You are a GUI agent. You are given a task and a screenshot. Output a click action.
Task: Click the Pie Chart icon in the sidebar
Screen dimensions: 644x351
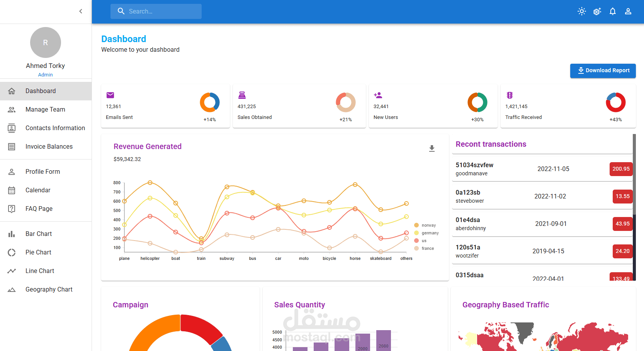click(x=12, y=252)
